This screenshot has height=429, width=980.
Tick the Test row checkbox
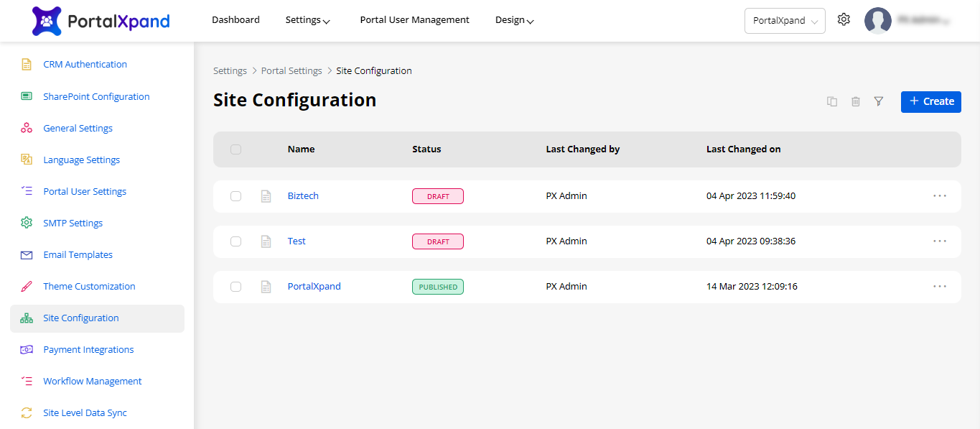pyautogui.click(x=235, y=241)
